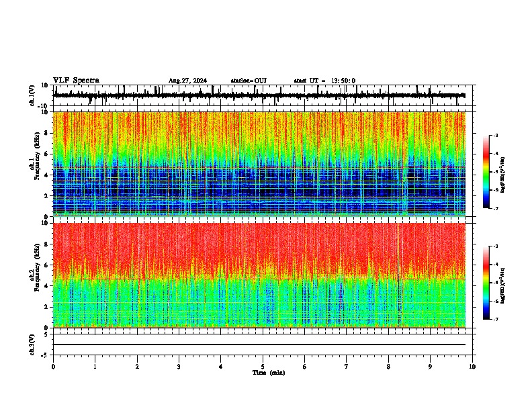Click the ch.1 color scale bar
532x411 pixels.
pos(486,172)
